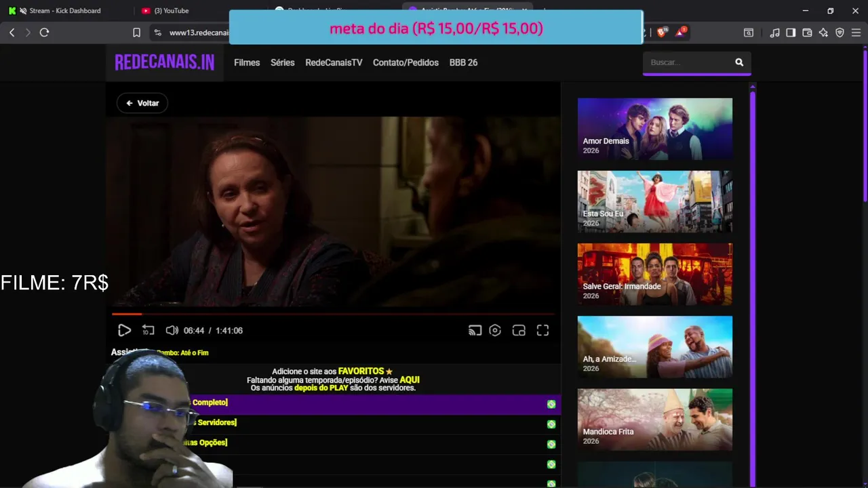Screen dimensions: 868x488
Task: Play the paused video
Action: click(x=124, y=331)
